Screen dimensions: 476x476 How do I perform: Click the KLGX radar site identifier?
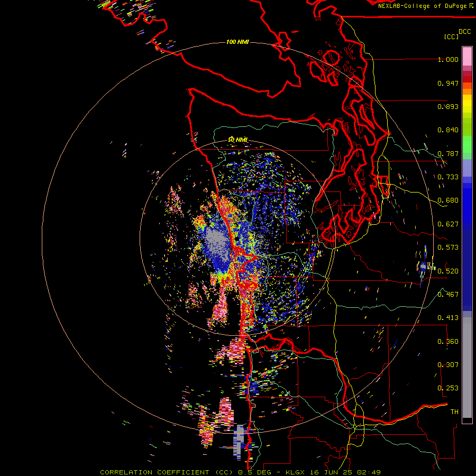click(295, 472)
